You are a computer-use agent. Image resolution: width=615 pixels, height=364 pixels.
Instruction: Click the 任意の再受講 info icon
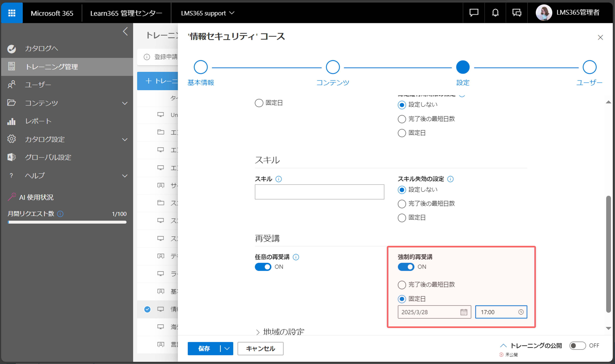pos(296,257)
